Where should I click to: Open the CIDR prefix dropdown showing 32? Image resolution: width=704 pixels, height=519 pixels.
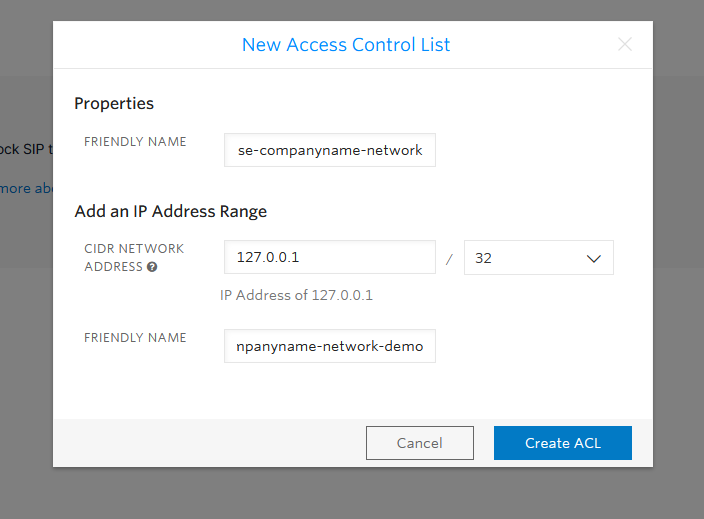click(539, 258)
